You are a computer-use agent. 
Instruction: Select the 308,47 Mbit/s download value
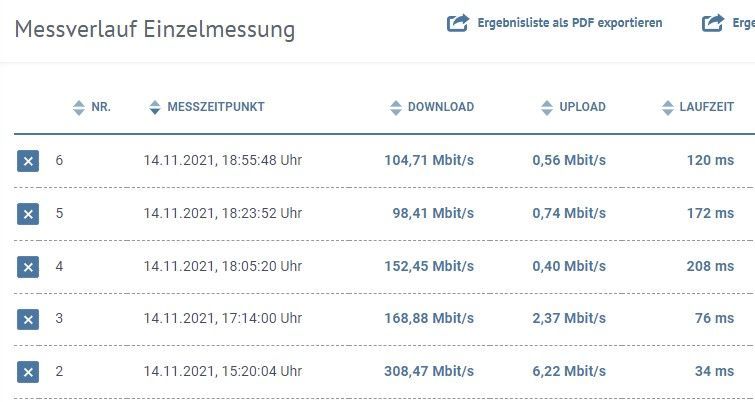pyautogui.click(x=429, y=371)
